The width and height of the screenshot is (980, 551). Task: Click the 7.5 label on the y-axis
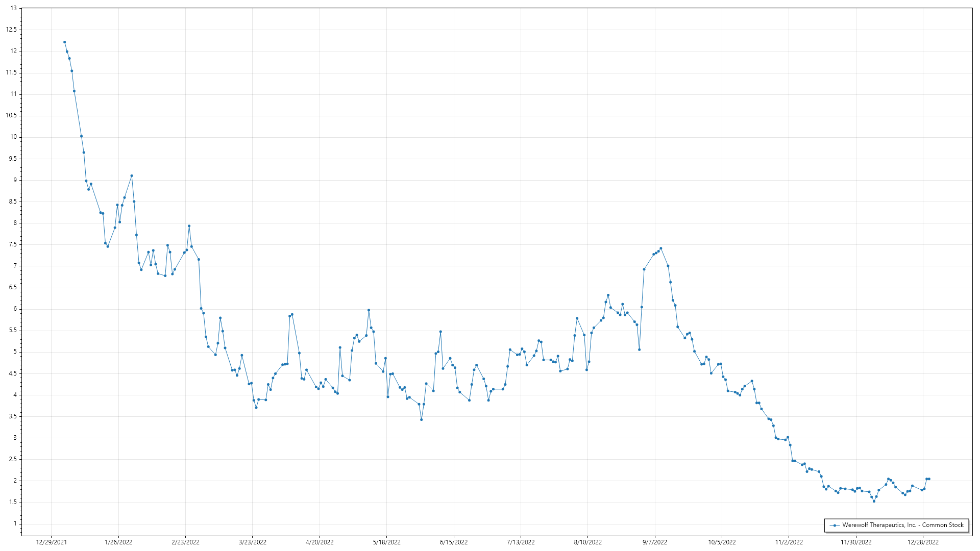coord(12,244)
